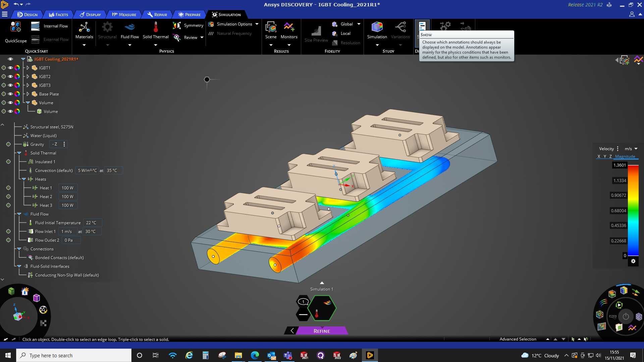Collapse the Solid Thermal section
Viewport: 644px width, 362px height.
19,153
